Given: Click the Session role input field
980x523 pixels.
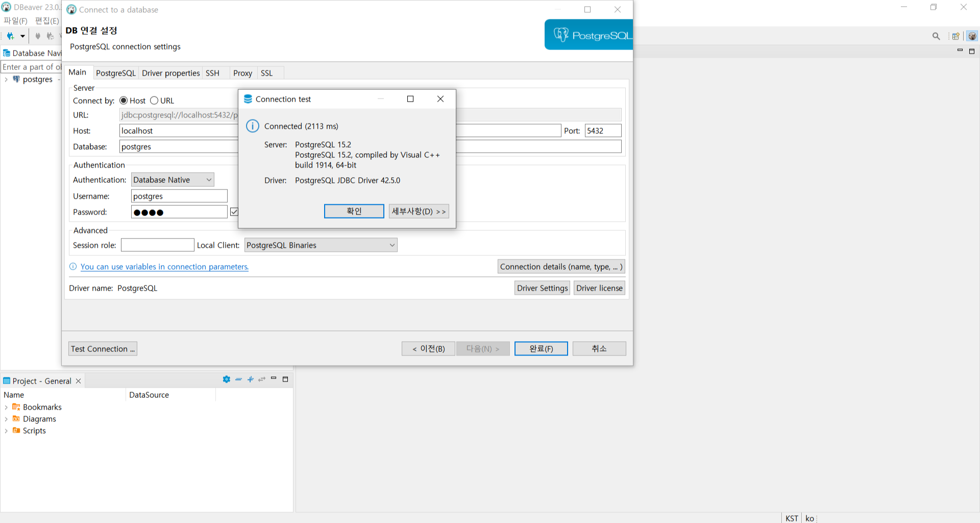Looking at the screenshot, I should (157, 245).
